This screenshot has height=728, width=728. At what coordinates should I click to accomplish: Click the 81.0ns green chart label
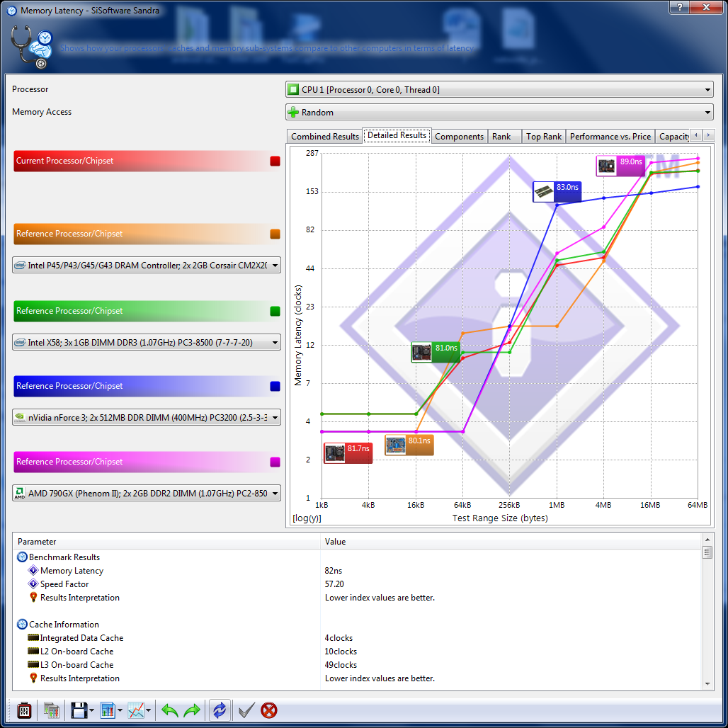coord(436,353)
